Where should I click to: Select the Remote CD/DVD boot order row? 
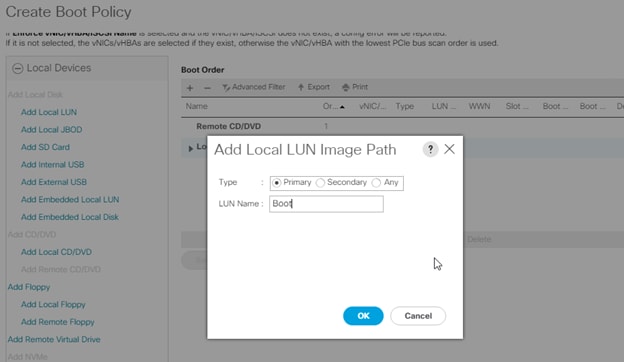pos(402,127)
